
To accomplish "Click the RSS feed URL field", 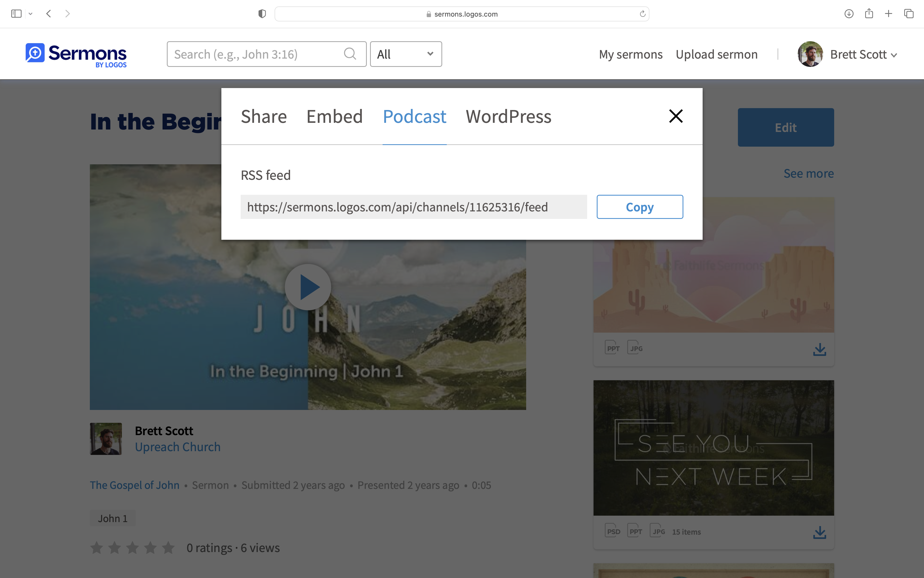I will click(414, 207).
